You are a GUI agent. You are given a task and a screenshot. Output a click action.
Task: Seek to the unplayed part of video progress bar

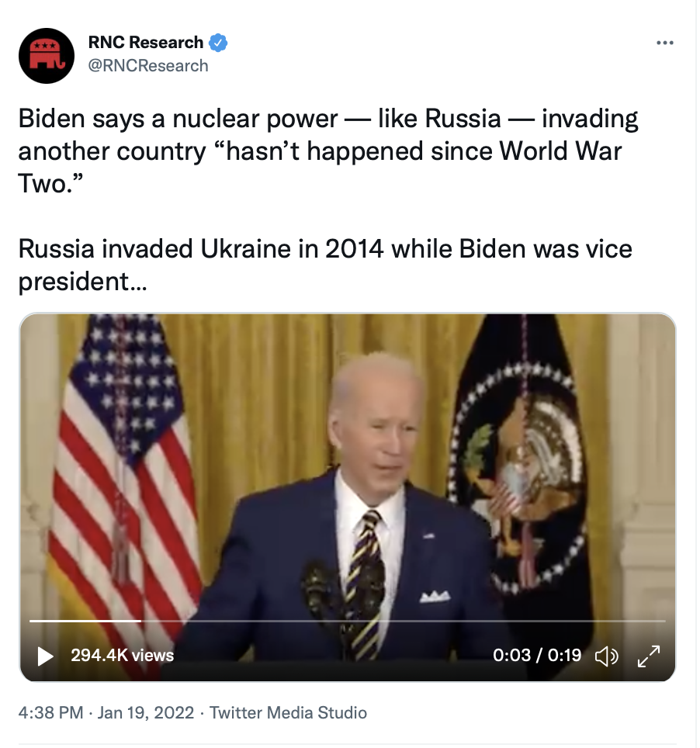(404, 621)
